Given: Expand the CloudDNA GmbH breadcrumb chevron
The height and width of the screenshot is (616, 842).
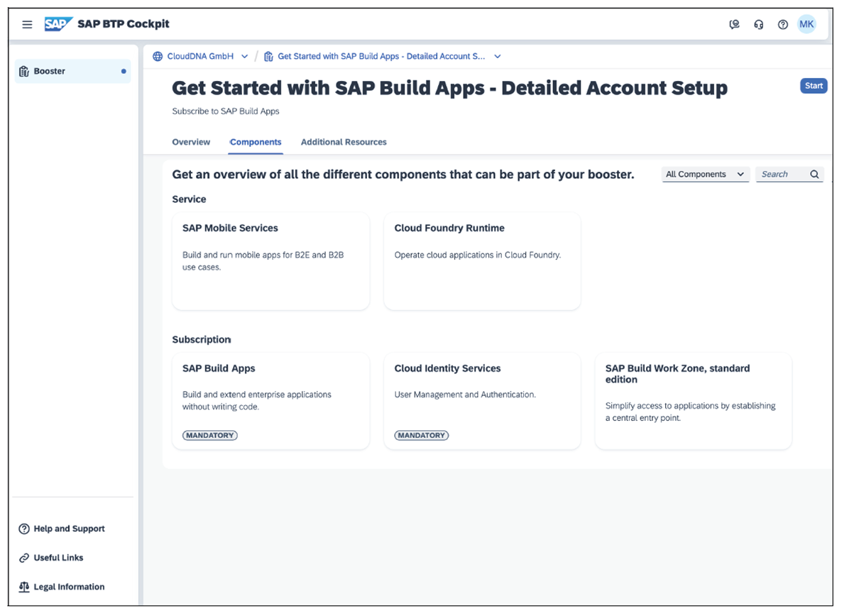Looking at the screenshot, I should point(244,55).
